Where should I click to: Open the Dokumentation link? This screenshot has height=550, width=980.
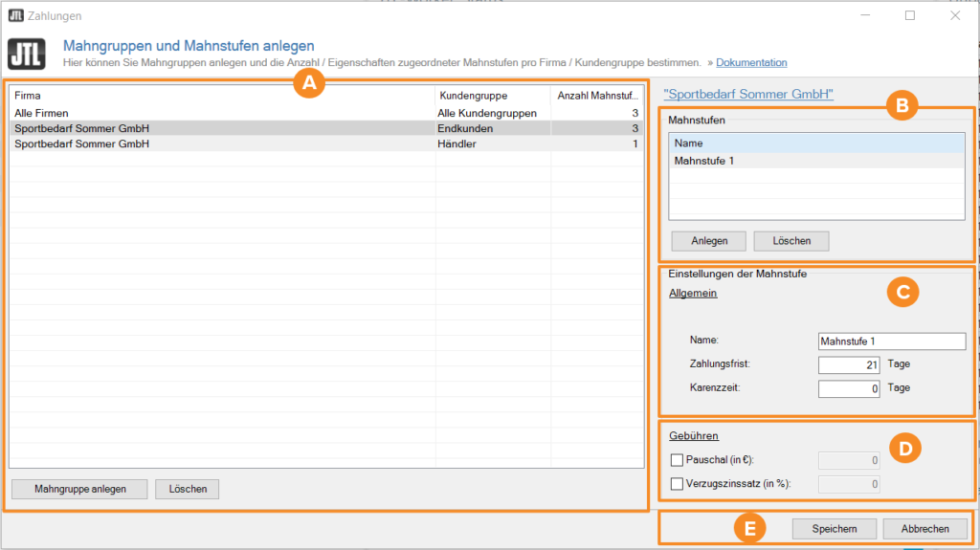[751, 63]
